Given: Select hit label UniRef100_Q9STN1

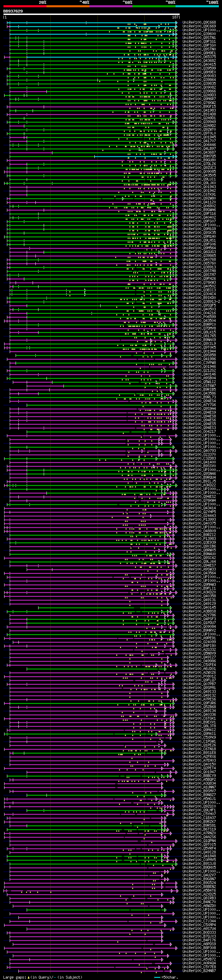Looking at the screenshot, I should (199, 38).
